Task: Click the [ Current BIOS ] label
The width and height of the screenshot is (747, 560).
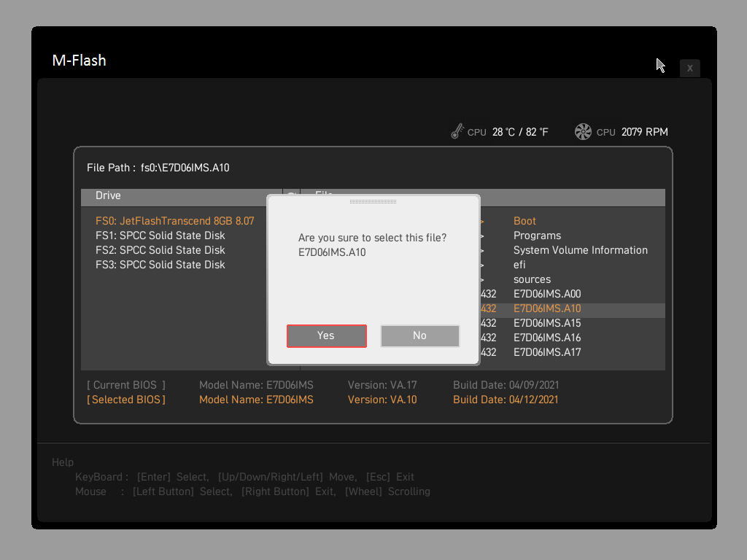Action: (126, 385)
